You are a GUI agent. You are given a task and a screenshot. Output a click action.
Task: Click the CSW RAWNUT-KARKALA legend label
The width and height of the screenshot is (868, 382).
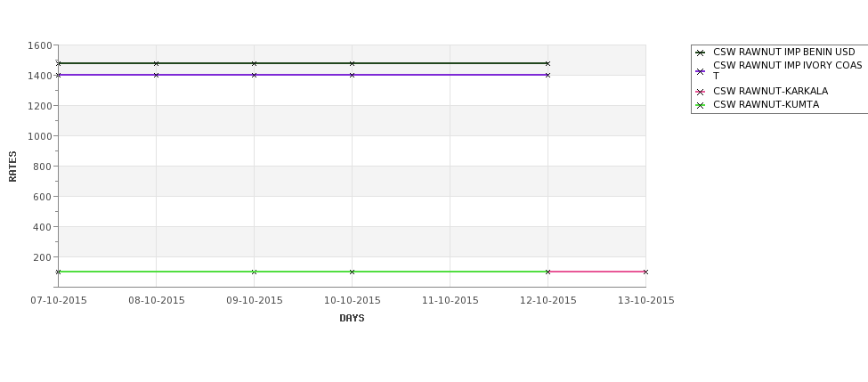[x=771, y=91]
